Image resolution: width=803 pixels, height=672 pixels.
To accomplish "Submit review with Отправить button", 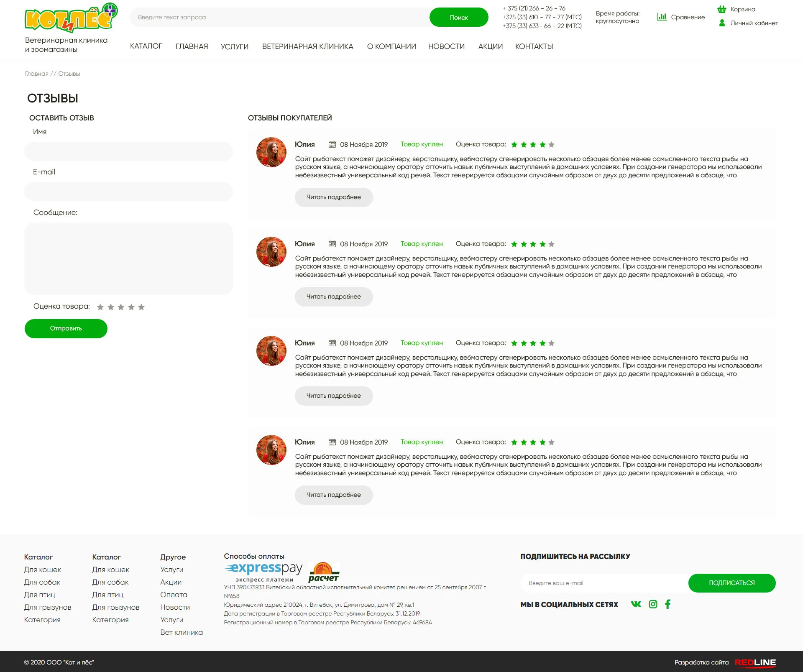I will 66,329.
